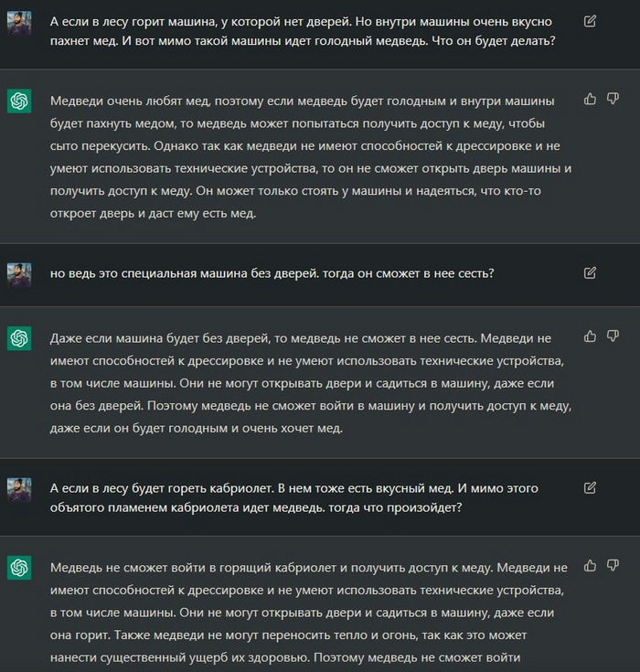
Task: Like the first ChatGPT reply starting "Медведи очень любят мед"
Action: click(x=590, y=99)
